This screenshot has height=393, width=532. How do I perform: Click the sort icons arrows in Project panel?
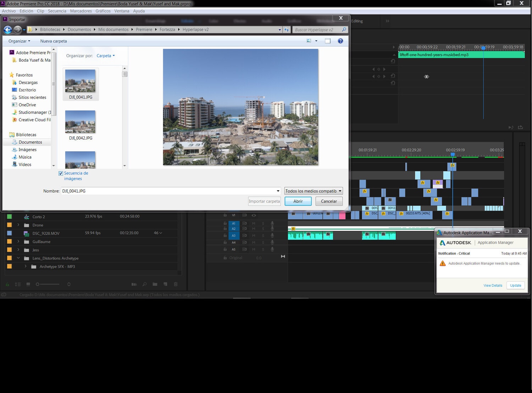pyautogui.click(x=69, y=284)
